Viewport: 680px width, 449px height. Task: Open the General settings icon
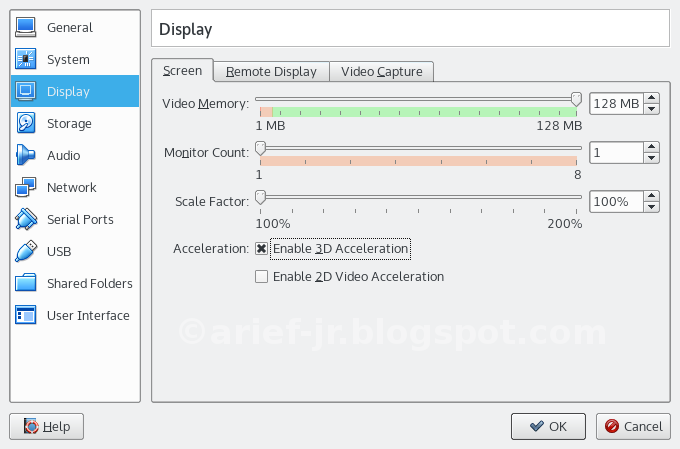tap(27, 27)
